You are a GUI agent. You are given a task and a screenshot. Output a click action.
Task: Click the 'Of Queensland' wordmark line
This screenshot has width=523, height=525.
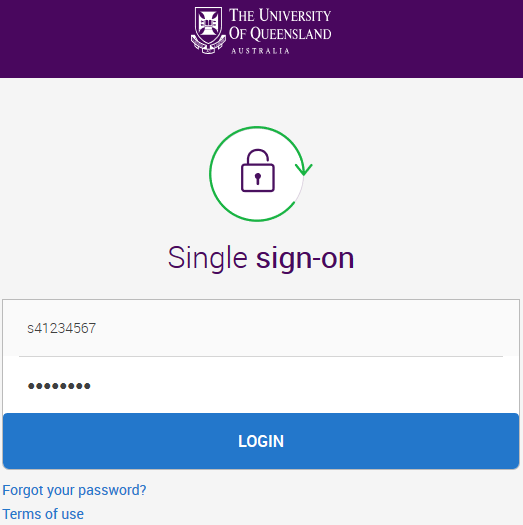(280, 34)
